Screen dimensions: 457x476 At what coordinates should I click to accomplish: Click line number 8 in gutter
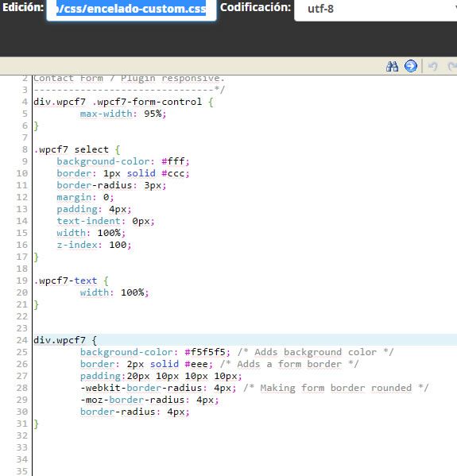point(25,149)
